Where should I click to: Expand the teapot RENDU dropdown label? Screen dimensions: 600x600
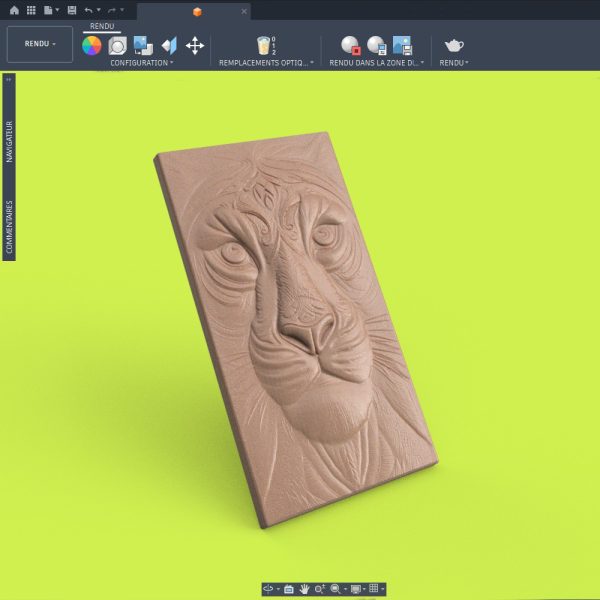(454, 63)
